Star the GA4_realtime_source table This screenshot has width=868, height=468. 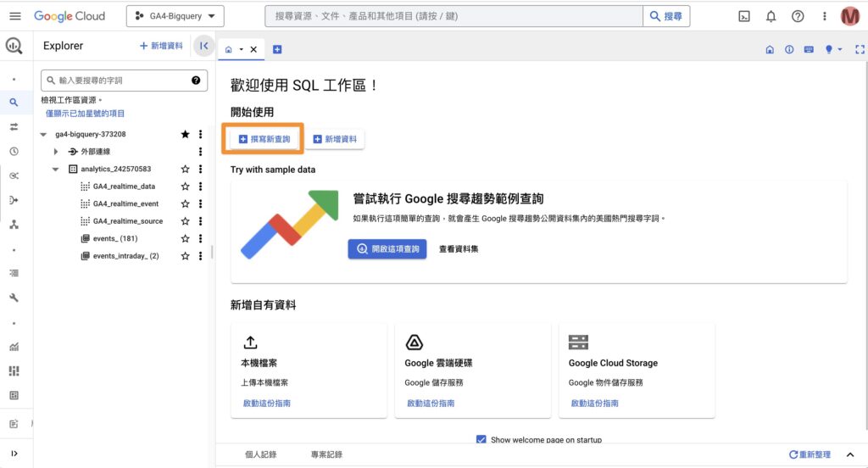click(185, 221)
